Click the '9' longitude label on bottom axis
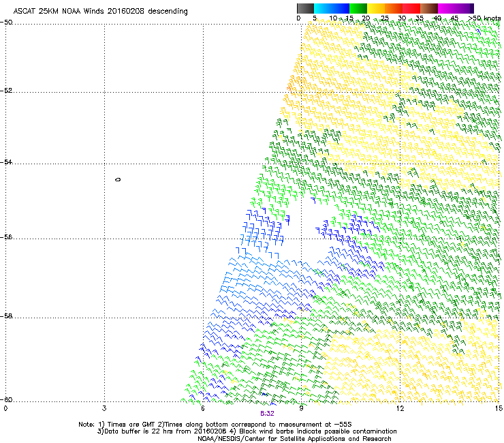 302,408
